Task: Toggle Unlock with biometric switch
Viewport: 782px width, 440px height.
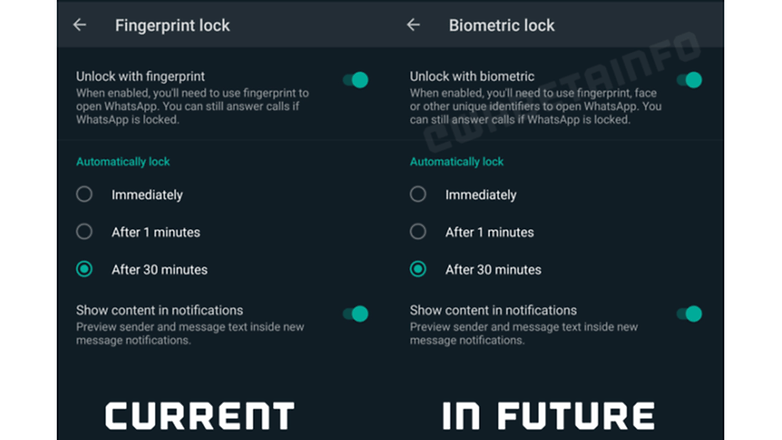Action: click(689, 80)
